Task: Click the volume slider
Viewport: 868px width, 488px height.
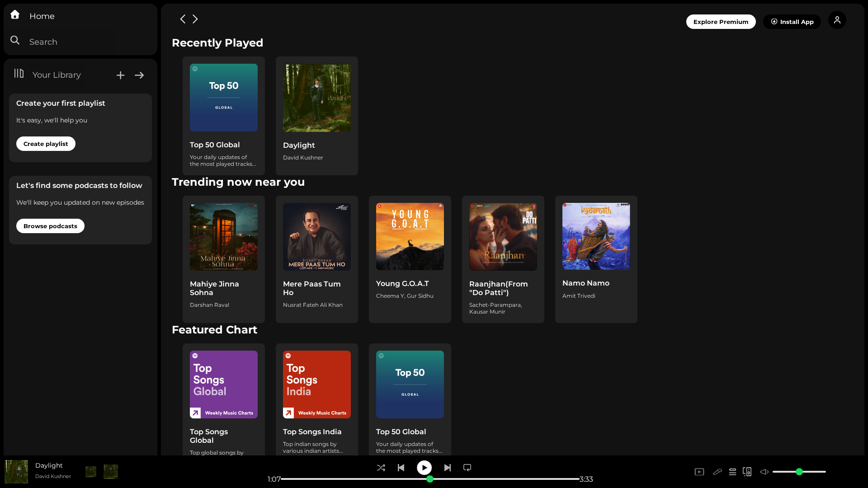Action: pyautogui.click(x=799, y=472)
